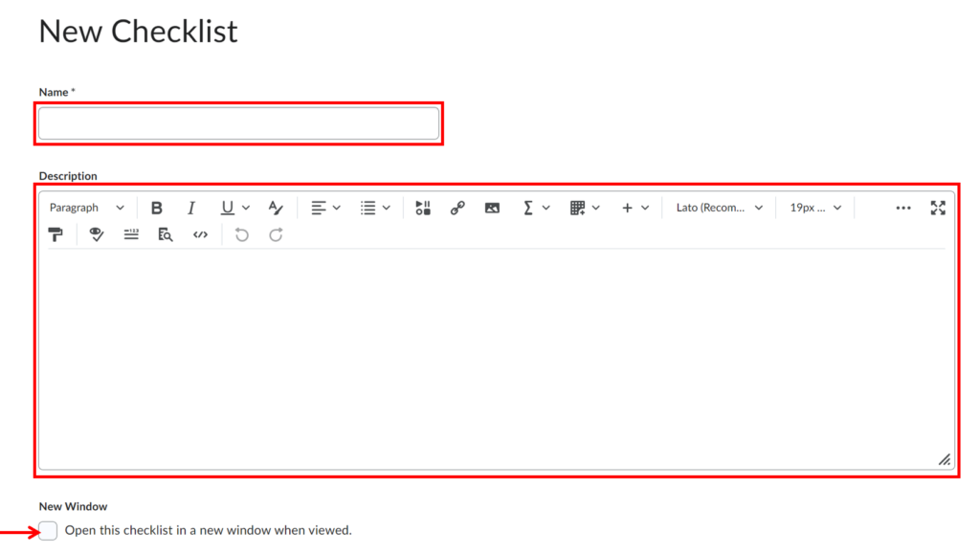
Task: Click the Redo button in the editor
Action: (x=276, y=234)
